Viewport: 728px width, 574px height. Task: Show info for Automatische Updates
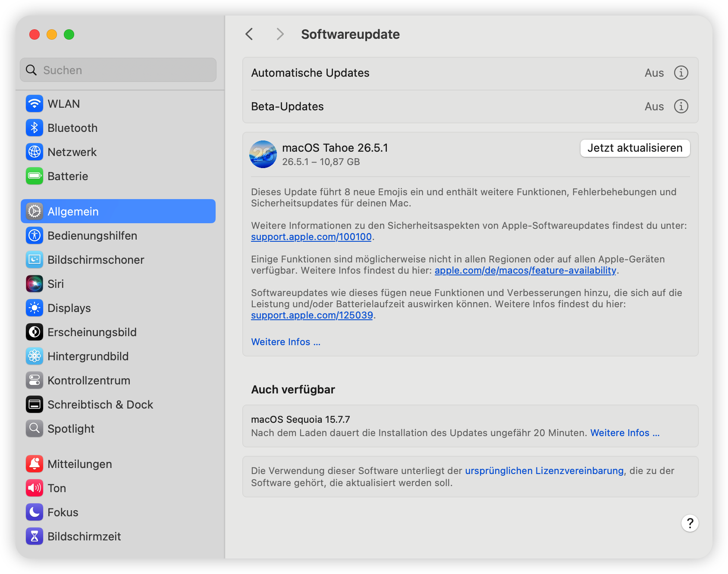(x=681, y=73)
